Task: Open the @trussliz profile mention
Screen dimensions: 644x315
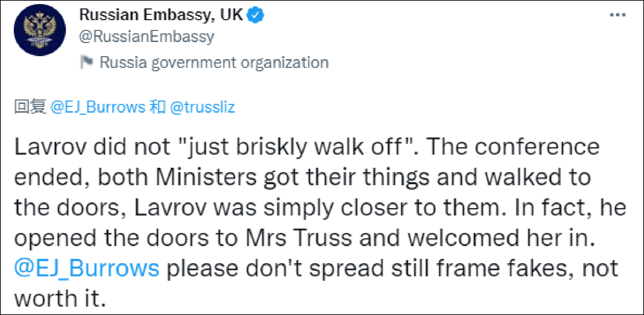Action: 202,107
